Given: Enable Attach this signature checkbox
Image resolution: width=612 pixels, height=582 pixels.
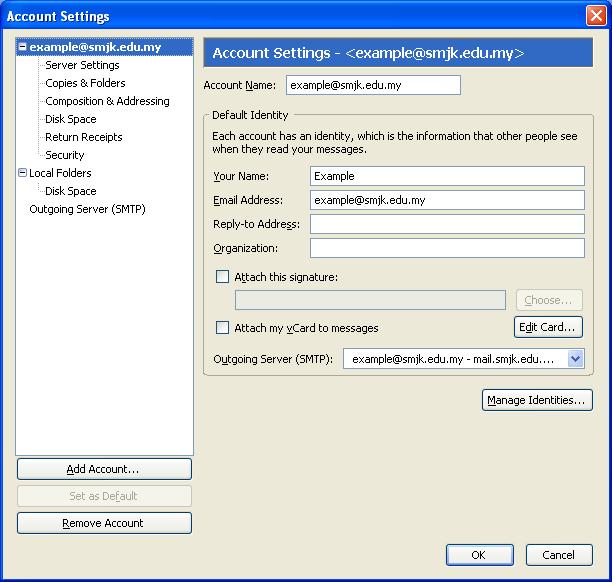Looking at the screenshot, I should coord(222,277).
